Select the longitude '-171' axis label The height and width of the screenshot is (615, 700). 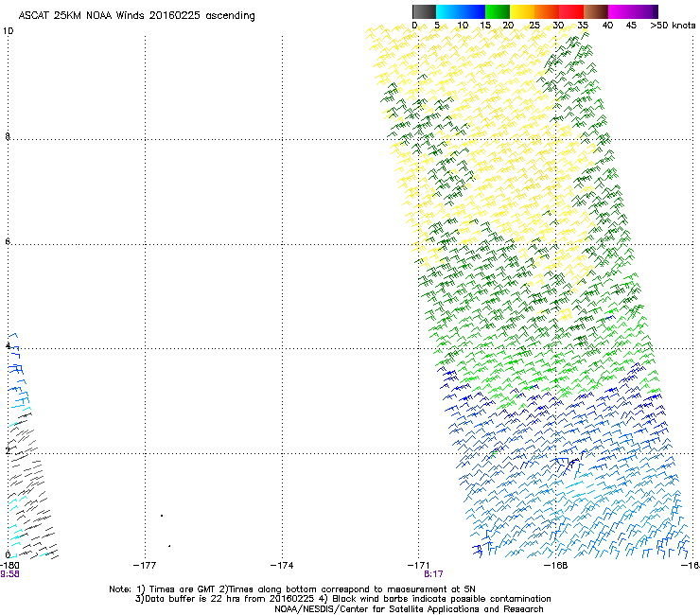[418, 566]
